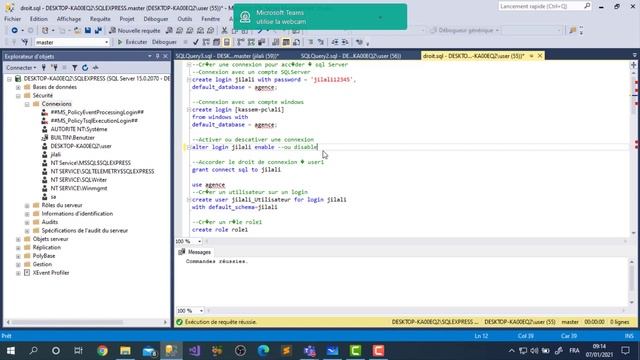The image size is (640, 360).
Task: Select the Messages results tab
Action: pyautogui.click(x=195, y=252)
